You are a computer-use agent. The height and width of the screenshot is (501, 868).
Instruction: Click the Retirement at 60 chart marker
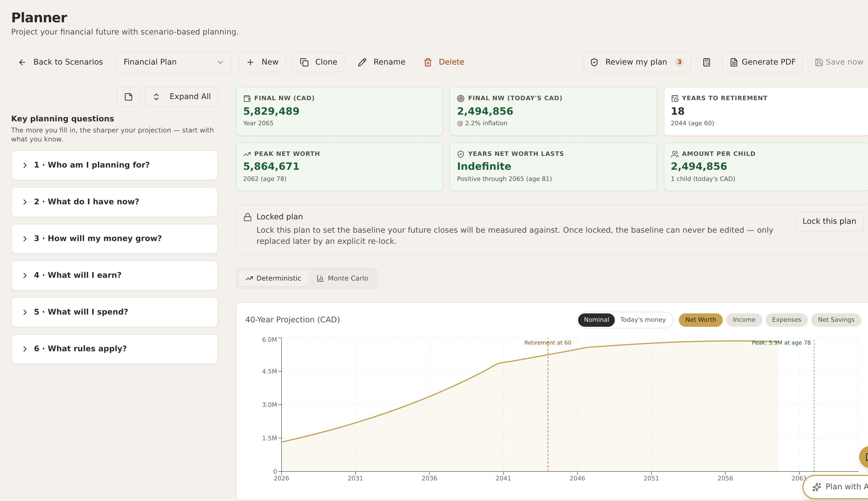pyautogui.click(x=548, y=343)
